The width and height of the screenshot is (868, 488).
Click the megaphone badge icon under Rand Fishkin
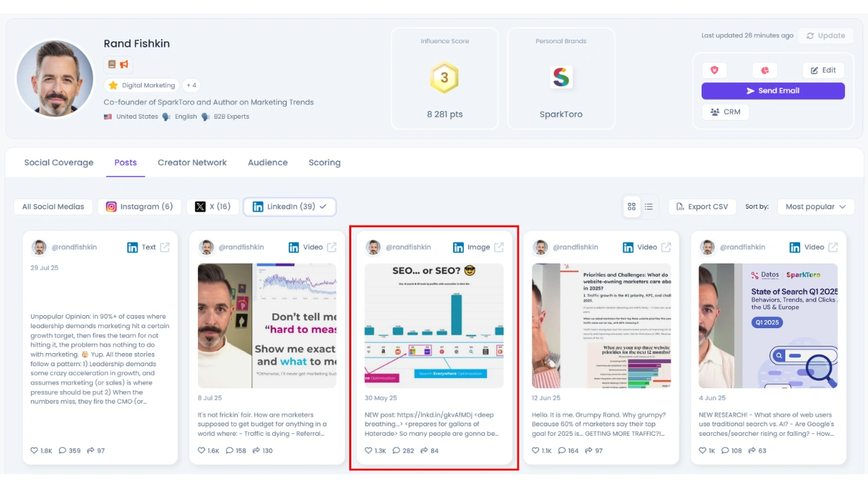tap(124, 64)
